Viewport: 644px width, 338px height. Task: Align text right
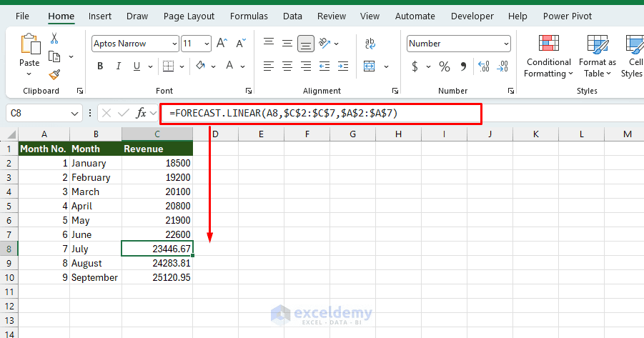coord(306,66)
